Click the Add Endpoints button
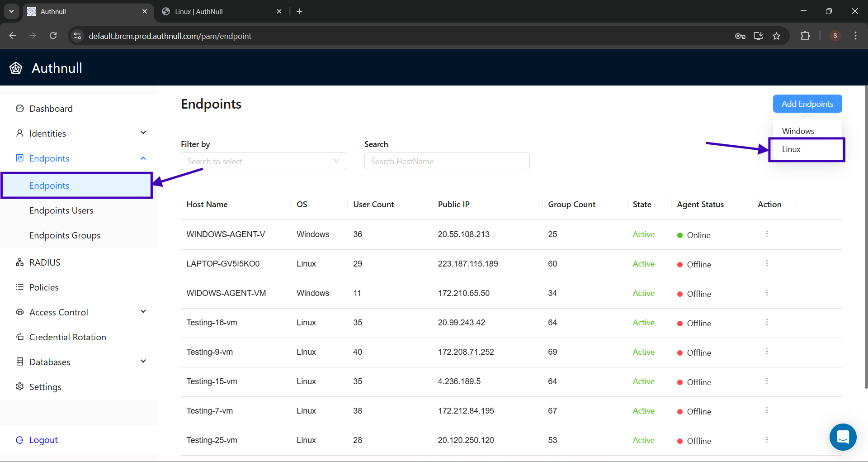This screenshot has height=462, width=868. click(807, 104)
